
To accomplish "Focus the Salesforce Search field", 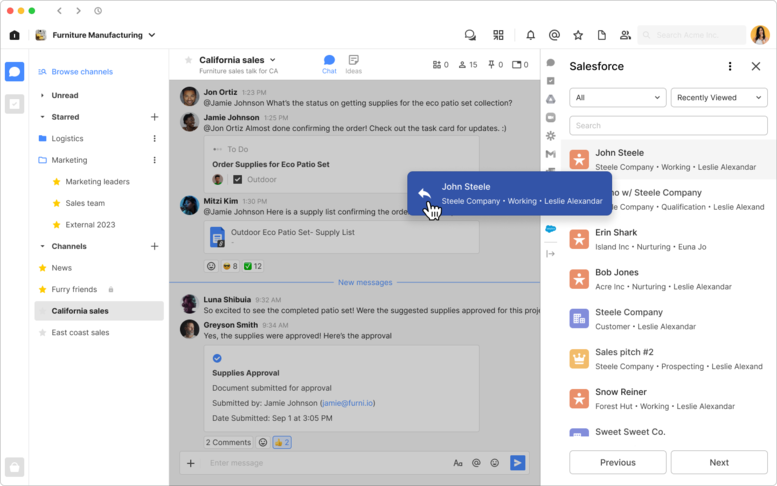I will tap(668, 126).
